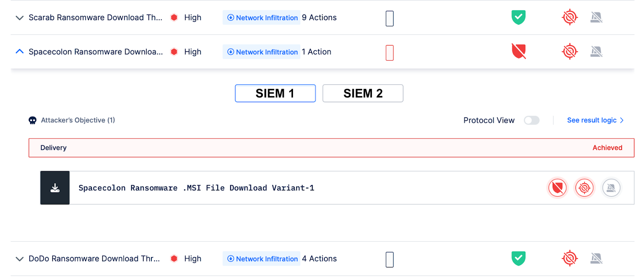Image resolution: width=644 pixels, height=277 pixels.
Task: Click the gray muted-bell icon in Scarab row
Action: pyautogui.click(x=596, y=17)
